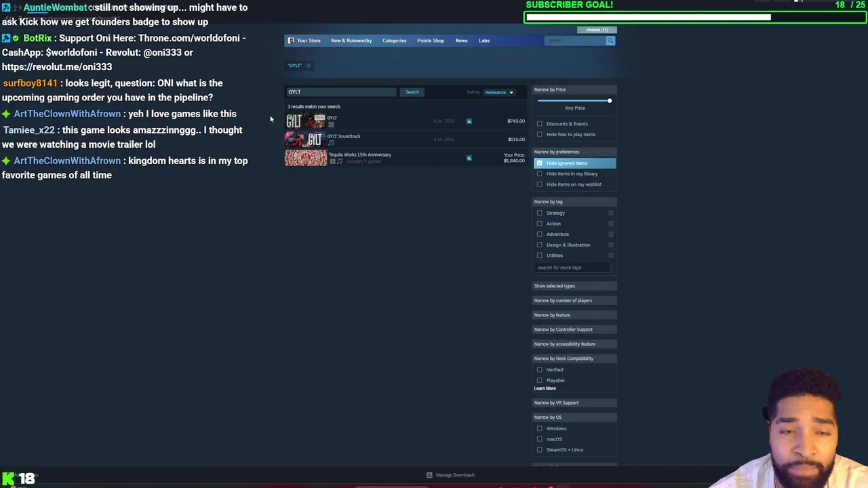Open the GYLT Soundtrack result
The height and width of the screenshot is (488, 868).
click(x=405, y=140)
